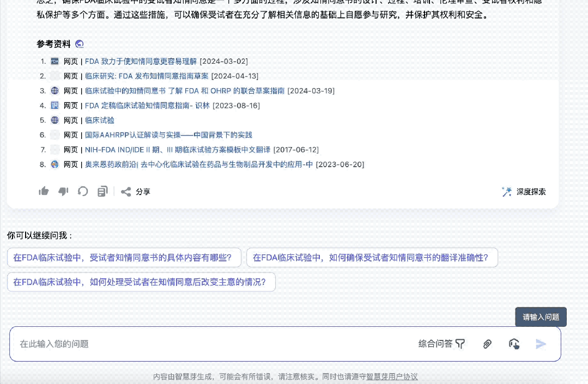Click the share icon next to 分享
This screenshot has width=588, height=384.
(126, 191)
